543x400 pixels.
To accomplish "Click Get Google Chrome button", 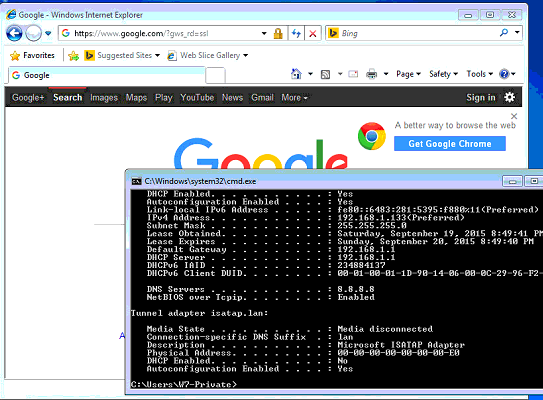I will coord(449,143).
